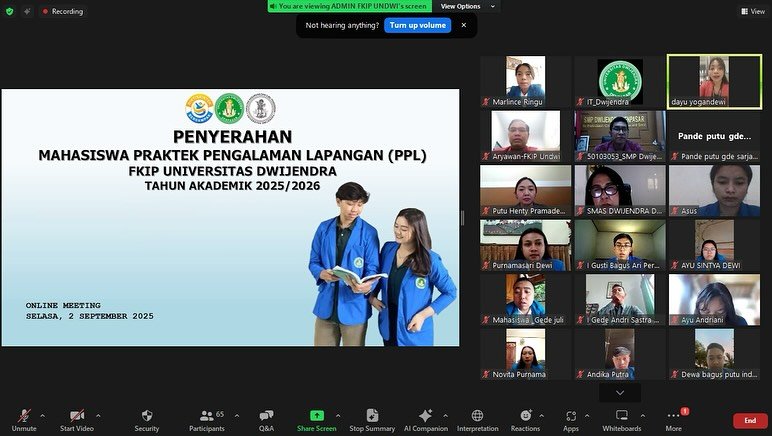Show the Participants list

[206, 419]
